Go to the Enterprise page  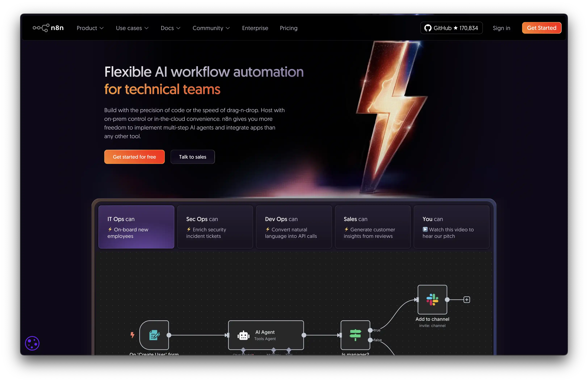[x=255, y=28]
